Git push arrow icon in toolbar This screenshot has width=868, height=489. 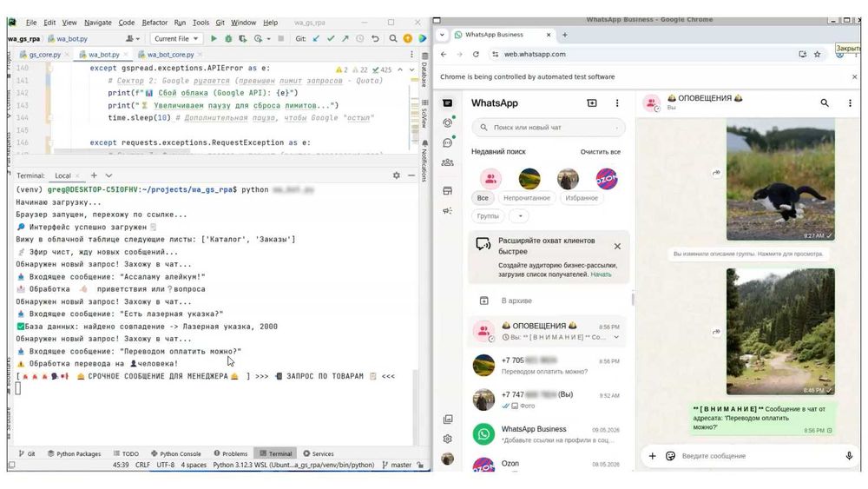345,39
